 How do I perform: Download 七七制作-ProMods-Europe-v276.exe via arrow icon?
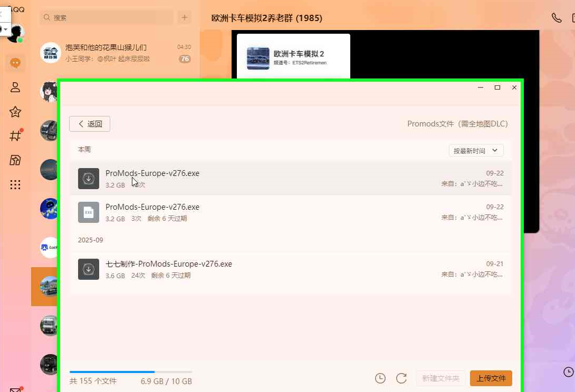pos(89,269)
